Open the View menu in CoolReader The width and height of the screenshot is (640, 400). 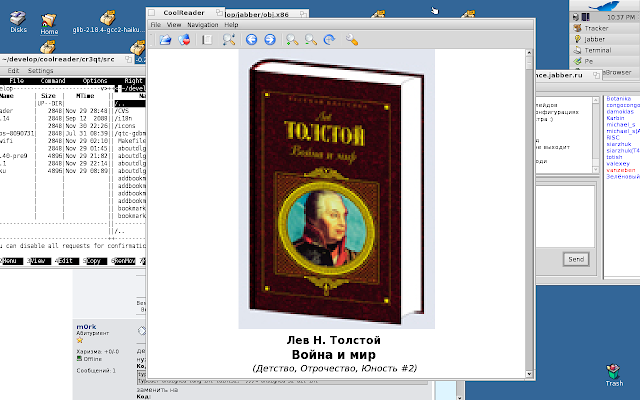(174, 25)
